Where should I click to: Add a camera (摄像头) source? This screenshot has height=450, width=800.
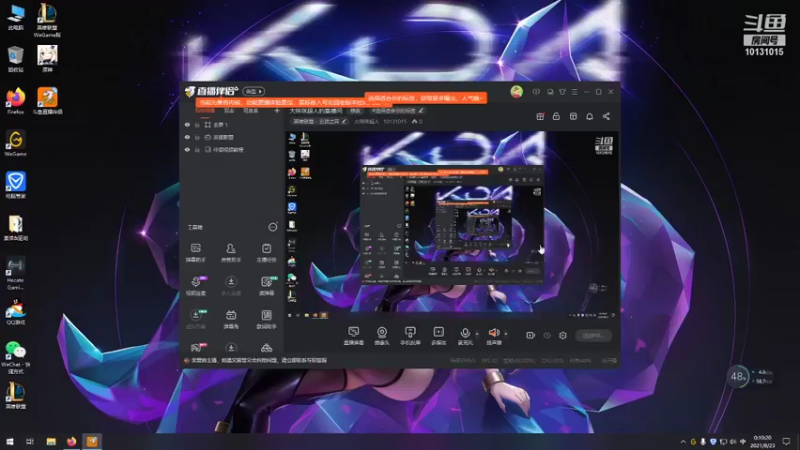[x=382, y=336]
